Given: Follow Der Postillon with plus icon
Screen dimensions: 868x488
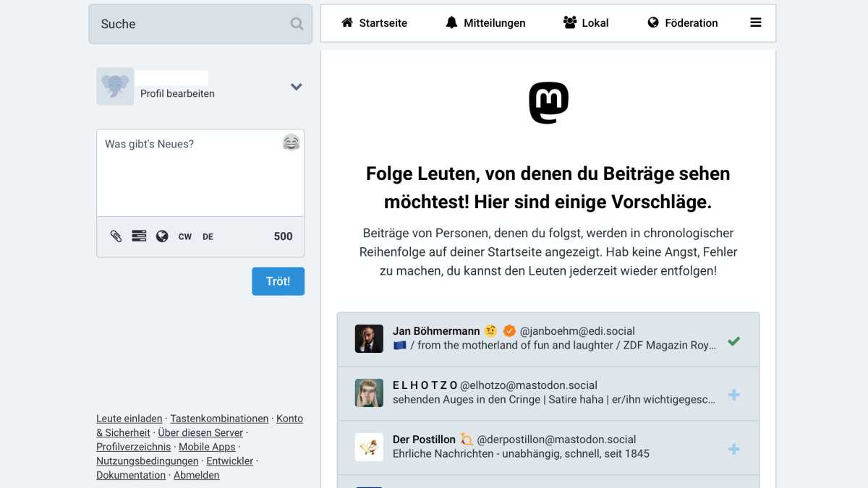Looking at the screenshot, I should 733,449.
